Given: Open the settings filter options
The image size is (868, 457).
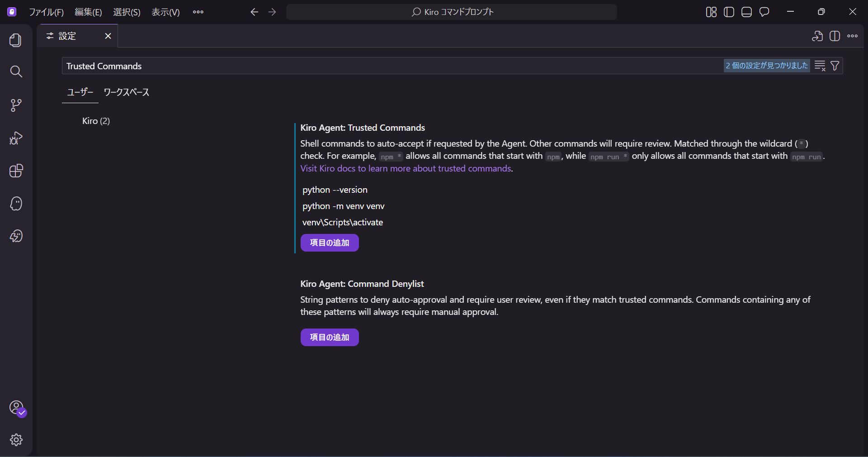Looking at the screenshot, I should coord(835,66).
